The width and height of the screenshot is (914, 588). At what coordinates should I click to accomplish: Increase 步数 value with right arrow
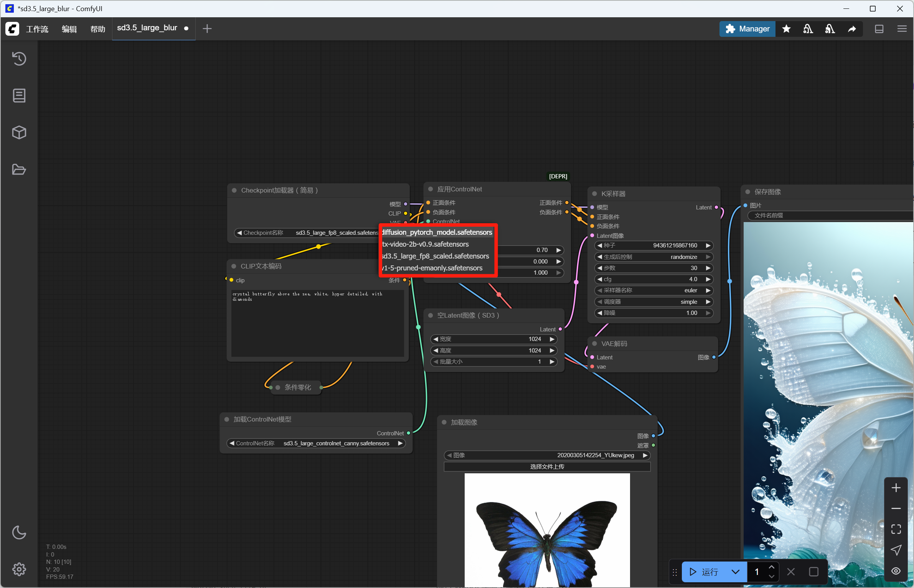[708, 268]
